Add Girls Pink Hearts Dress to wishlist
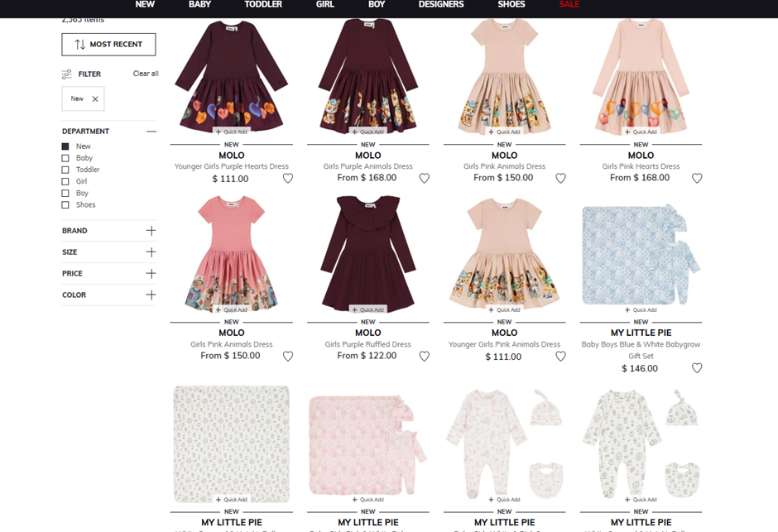778x532 pixels. [x=697, y=179]
